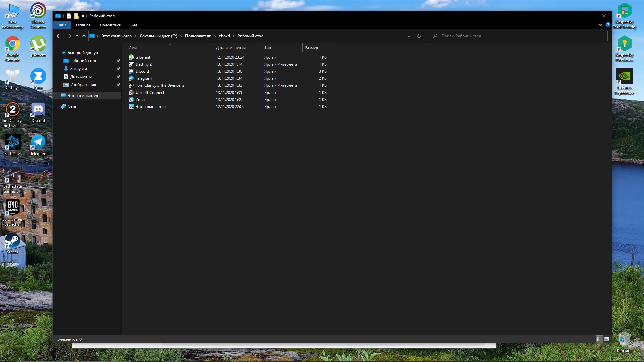
Task: Navigate to Пользователи breadcrumb
Action: coord(198,36)
